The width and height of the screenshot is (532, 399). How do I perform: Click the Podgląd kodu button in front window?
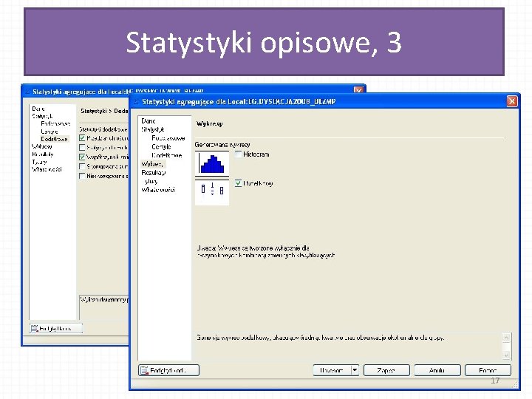coord(168,370)
